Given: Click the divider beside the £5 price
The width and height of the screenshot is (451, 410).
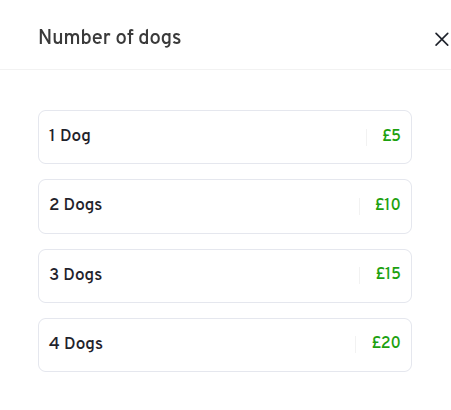Looking at the screenshot, I should tap(367, 137).
